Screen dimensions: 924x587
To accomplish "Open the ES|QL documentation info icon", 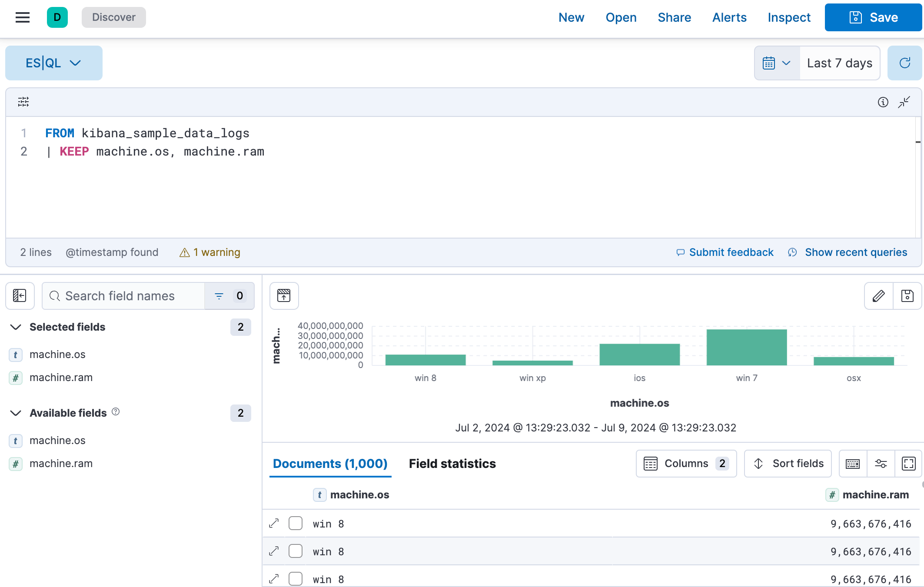I will (x=883, y=102).
